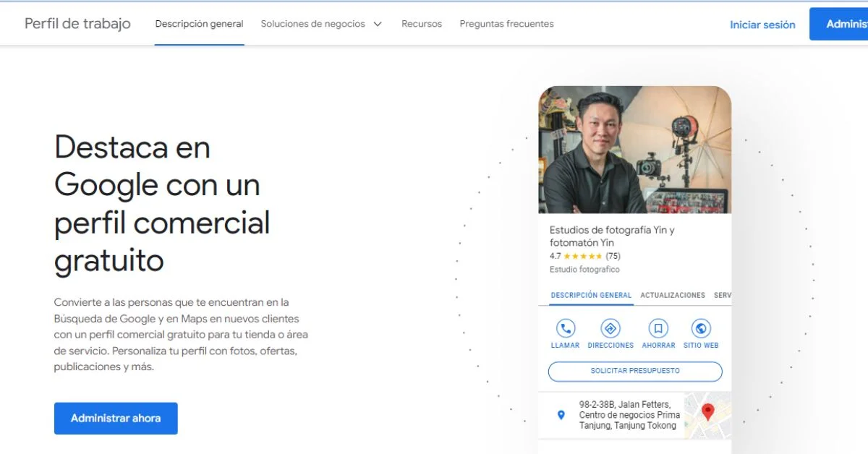The width and height of the screenshot is (868, 454).
Task: Expand Soluciones de negocios chevron
Action: [x=378, y=24]
